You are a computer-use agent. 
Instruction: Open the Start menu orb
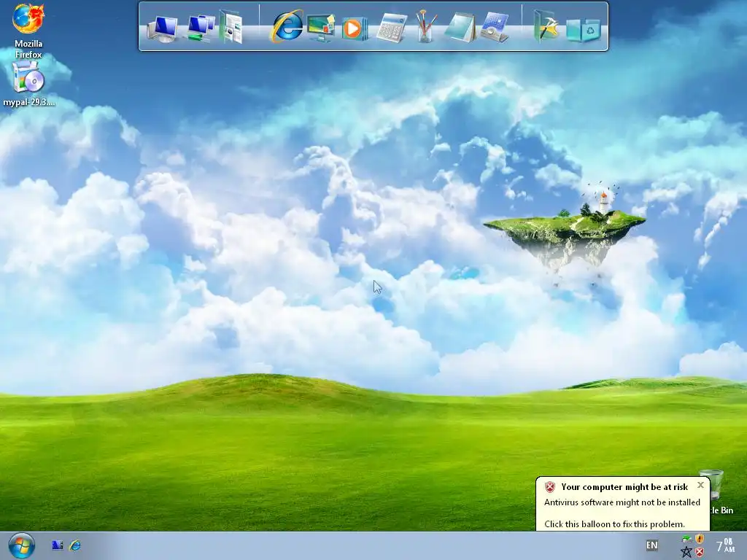[21, 545]
